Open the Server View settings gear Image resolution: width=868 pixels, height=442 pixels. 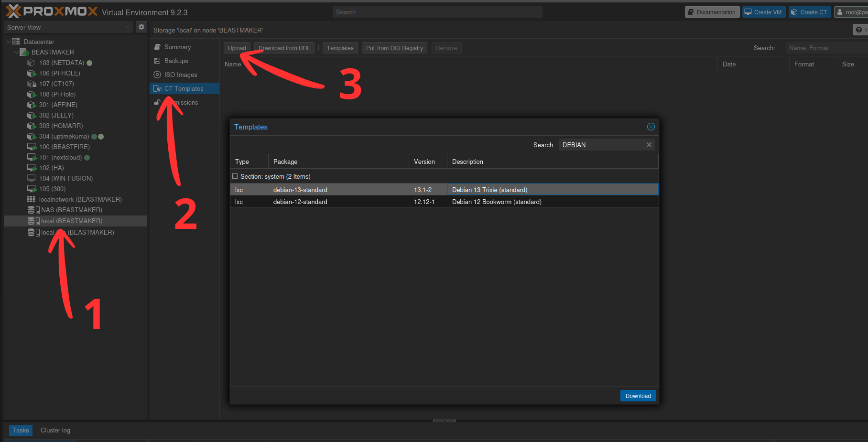(x=141, y=27)
